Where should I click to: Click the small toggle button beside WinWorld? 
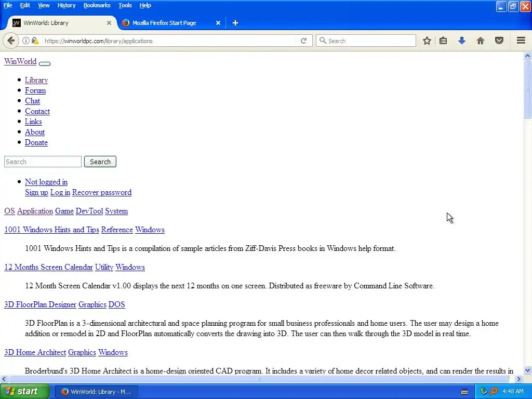pos(45,64)
